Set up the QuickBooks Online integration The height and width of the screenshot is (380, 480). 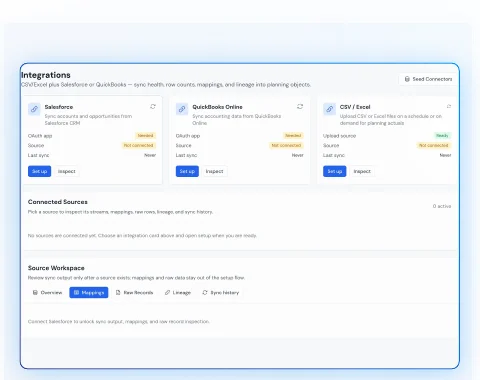pyautogui.click(x=187, y=171)
